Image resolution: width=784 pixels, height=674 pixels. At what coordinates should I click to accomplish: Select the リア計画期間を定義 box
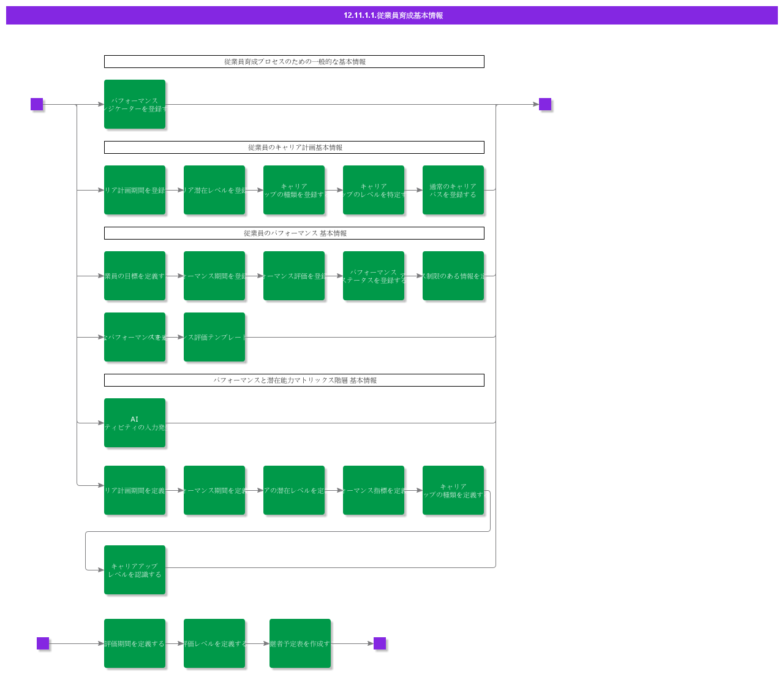pos(135,490)
